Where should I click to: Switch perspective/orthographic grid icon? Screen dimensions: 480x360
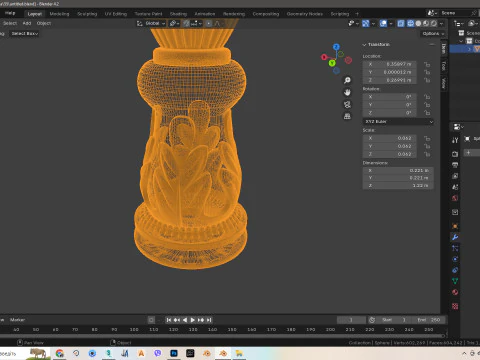[x=347, y=116]
